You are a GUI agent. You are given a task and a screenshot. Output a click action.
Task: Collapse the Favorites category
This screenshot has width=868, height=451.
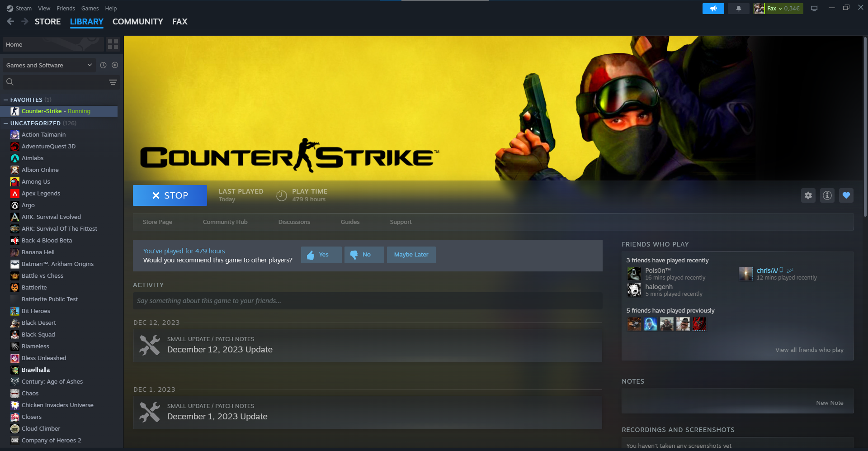point(6,100)
